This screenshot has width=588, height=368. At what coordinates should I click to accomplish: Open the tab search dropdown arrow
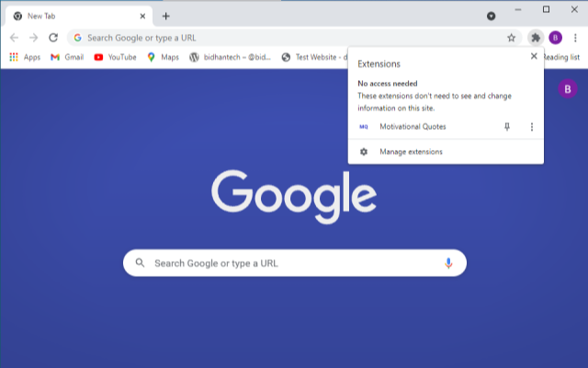coord(491,17)
